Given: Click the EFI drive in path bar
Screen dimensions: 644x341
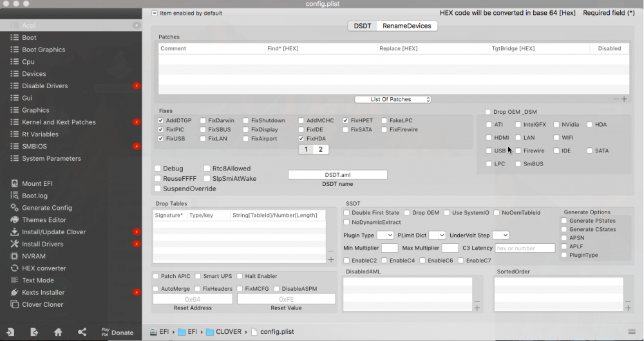Looking at the screenshot, I should pyautogui.click(x=159, y=331).
